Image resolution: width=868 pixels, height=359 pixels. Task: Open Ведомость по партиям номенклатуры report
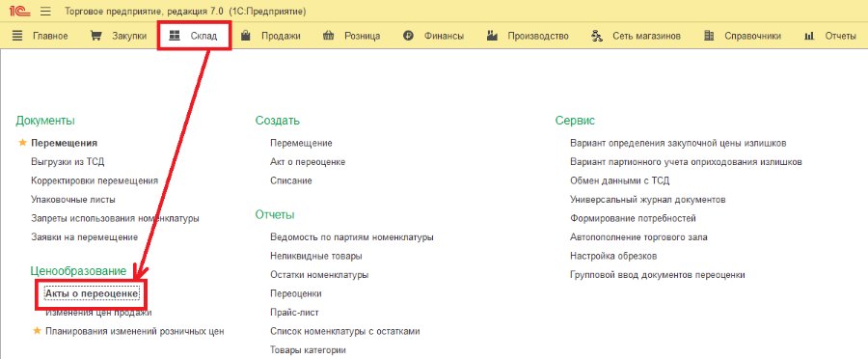pos(351,237)
